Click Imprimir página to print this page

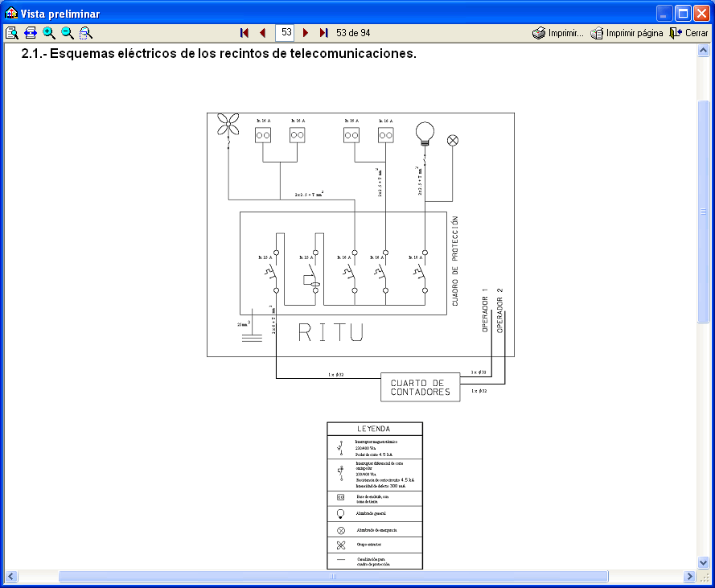pyautogui.click(x=627, y=33)
